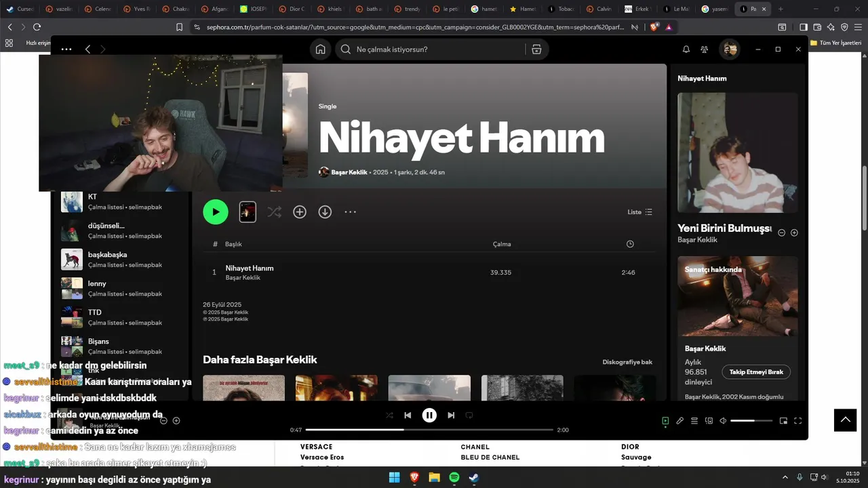Open connect to a device icon

pyautogui.click(x=709, y=421)
